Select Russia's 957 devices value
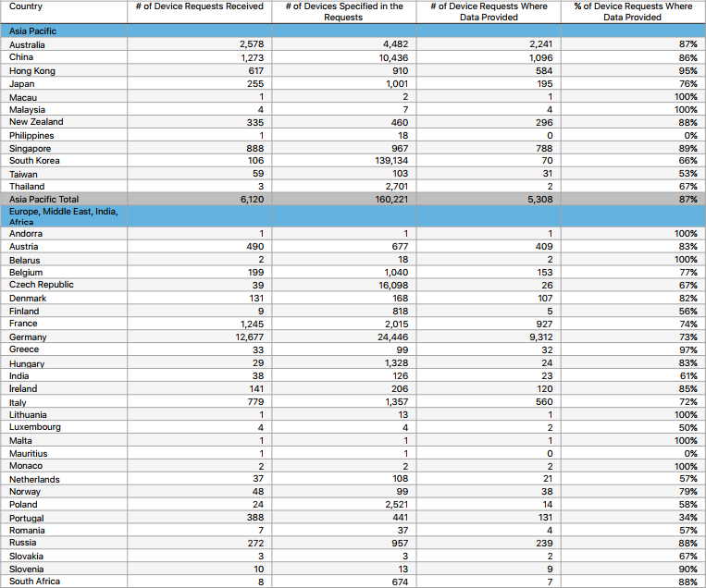The height and width of the screenshot is (588, 706). [400, 543]
